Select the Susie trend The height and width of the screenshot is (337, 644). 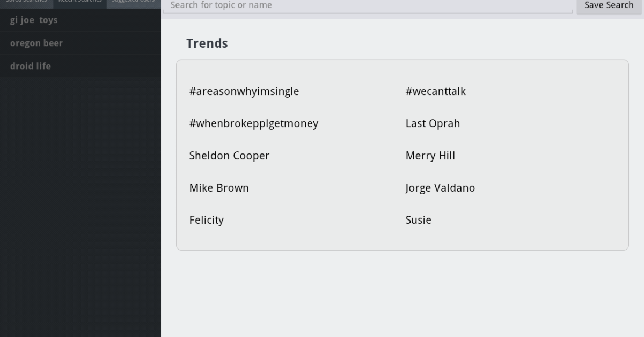(419, 220)
